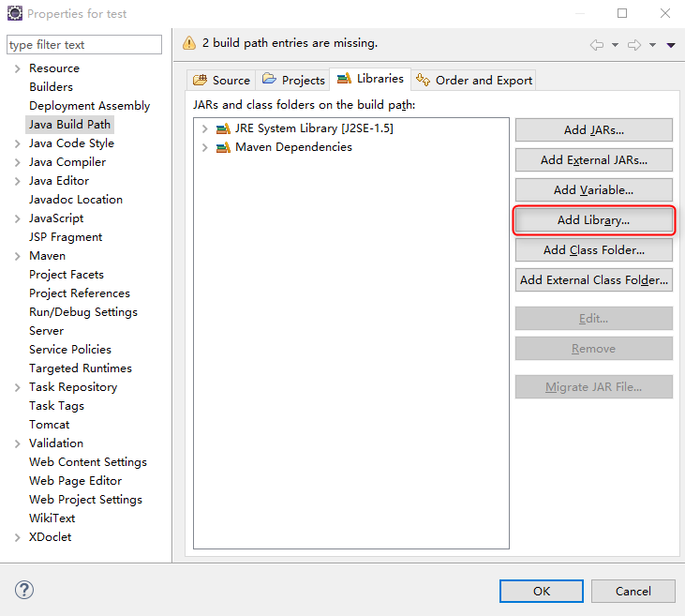
Task: Expand the Task Repository item
Action: 18,387
